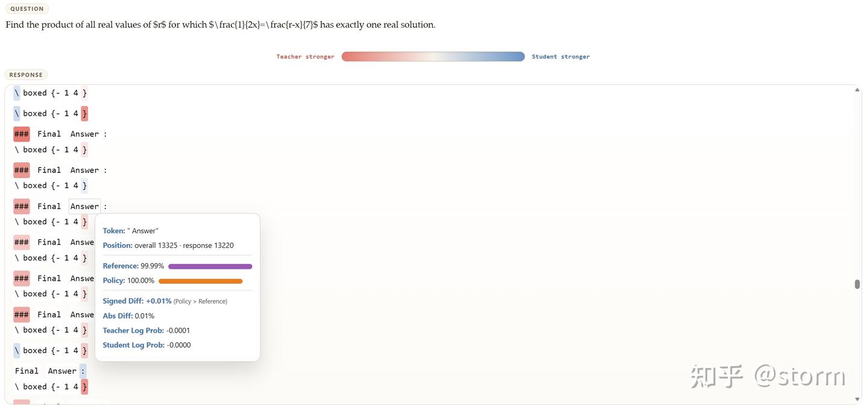Select the outlined "Answer" token

coord(84,205)
